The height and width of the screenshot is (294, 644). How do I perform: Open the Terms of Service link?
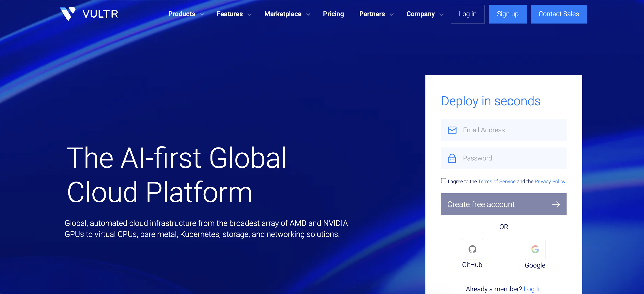[496, 181]
